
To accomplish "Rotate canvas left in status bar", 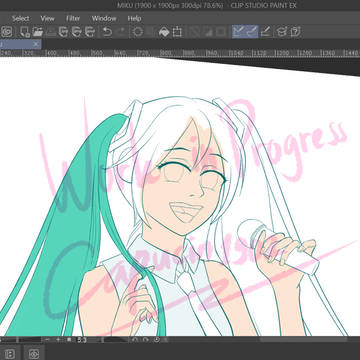I will tap(135, 340).
